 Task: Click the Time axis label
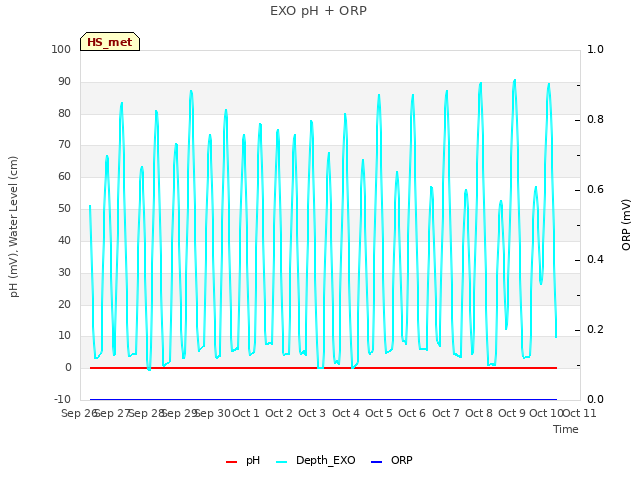[566, 429]
